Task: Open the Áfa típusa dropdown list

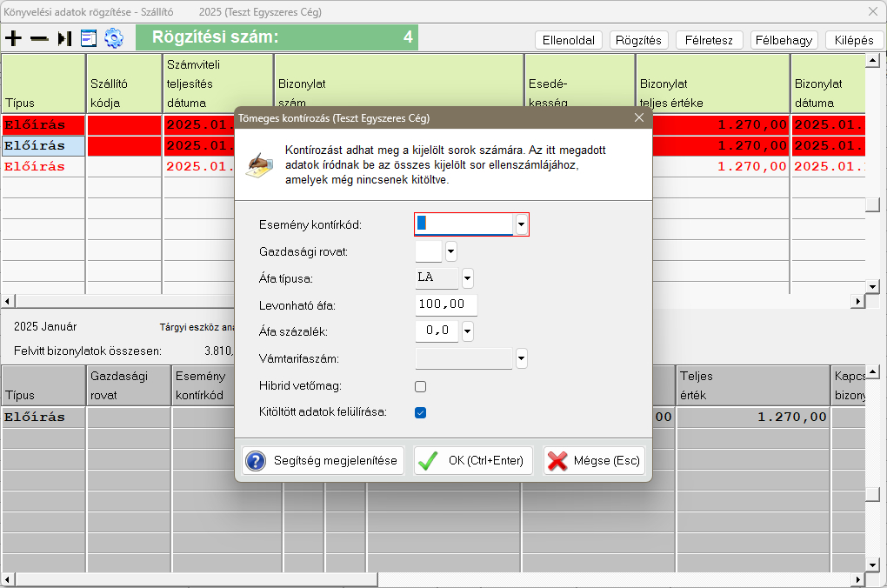Action: click(468, 278)
